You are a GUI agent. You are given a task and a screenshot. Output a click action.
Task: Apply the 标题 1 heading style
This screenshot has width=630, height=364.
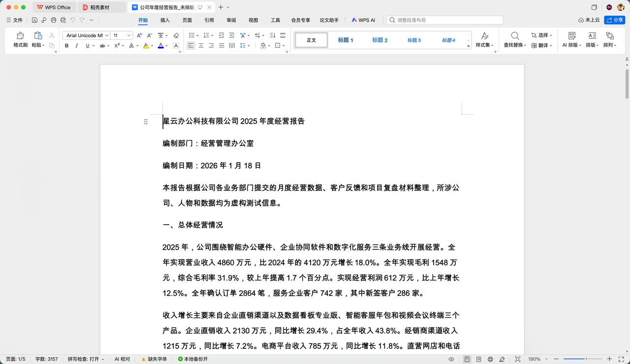346,40
